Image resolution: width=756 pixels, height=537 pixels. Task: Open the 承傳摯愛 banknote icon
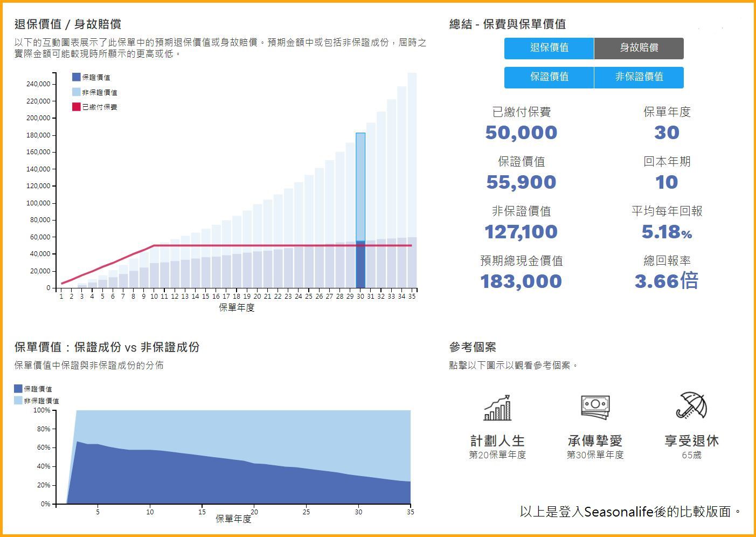tap(595, 407)
